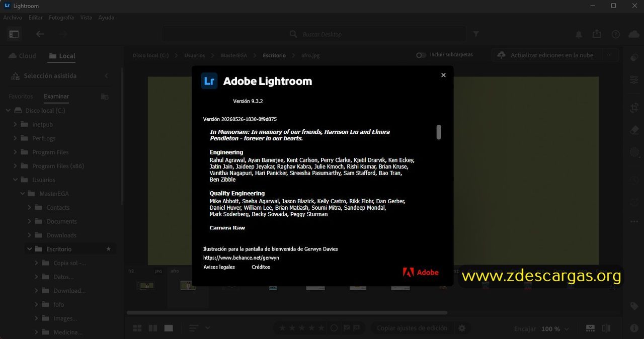Click Copiar ajustes de edición button
Viewport: 644px width, 339px height.
click(x=412, y=328)
